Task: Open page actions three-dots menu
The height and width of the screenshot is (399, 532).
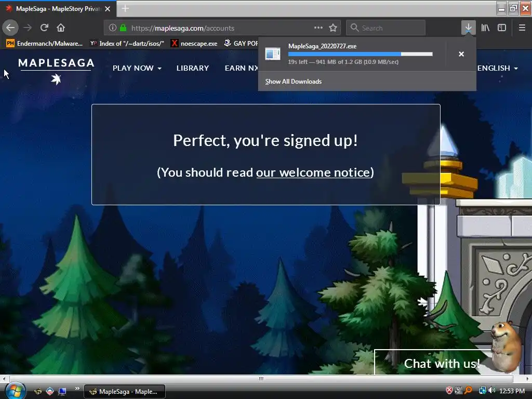Action: [x=318, y=28]
